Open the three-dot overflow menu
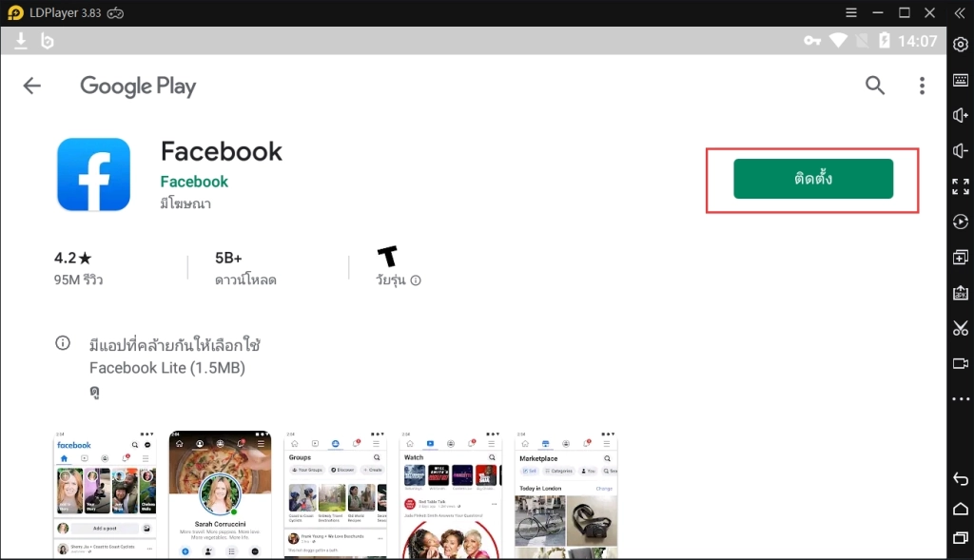Viewport: 974px width, 560px height. (922, 86)
